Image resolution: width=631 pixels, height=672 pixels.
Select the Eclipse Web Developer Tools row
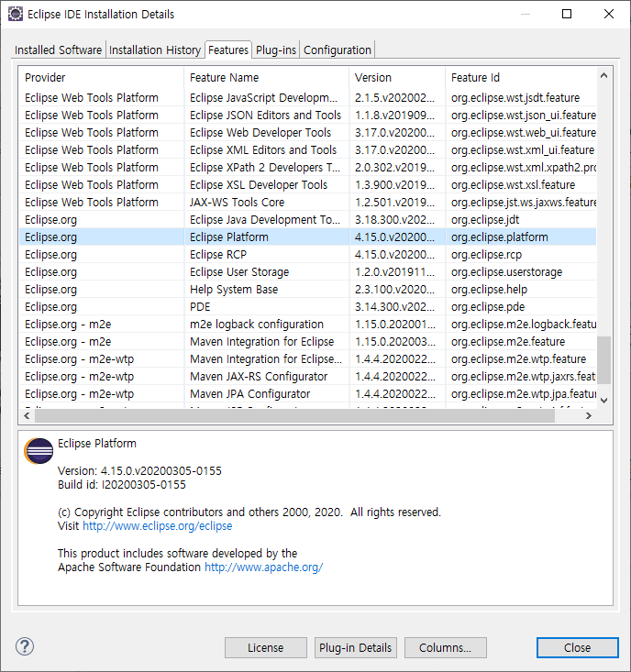tap(307, 132)
